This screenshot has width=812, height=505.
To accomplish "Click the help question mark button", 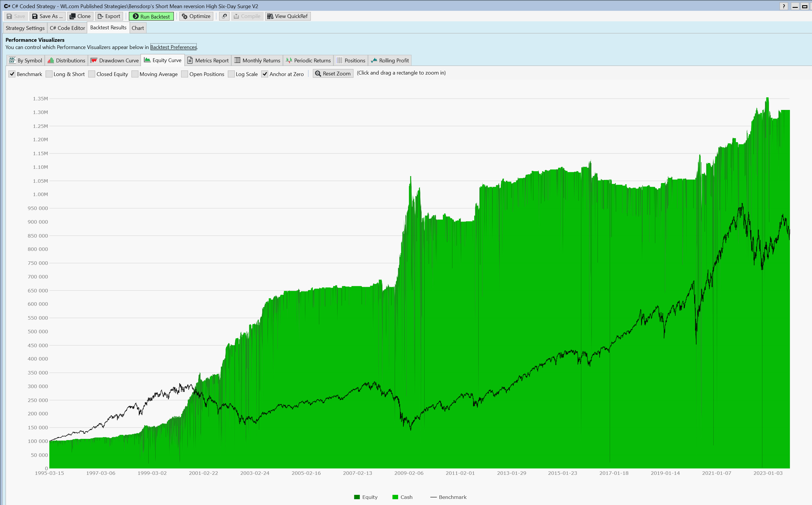I will pos(784,6).
